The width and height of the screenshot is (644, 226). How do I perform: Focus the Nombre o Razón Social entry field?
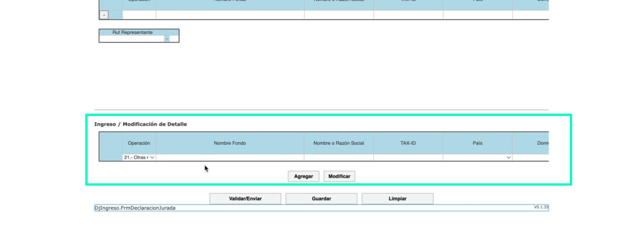click(x=339, y=157)
